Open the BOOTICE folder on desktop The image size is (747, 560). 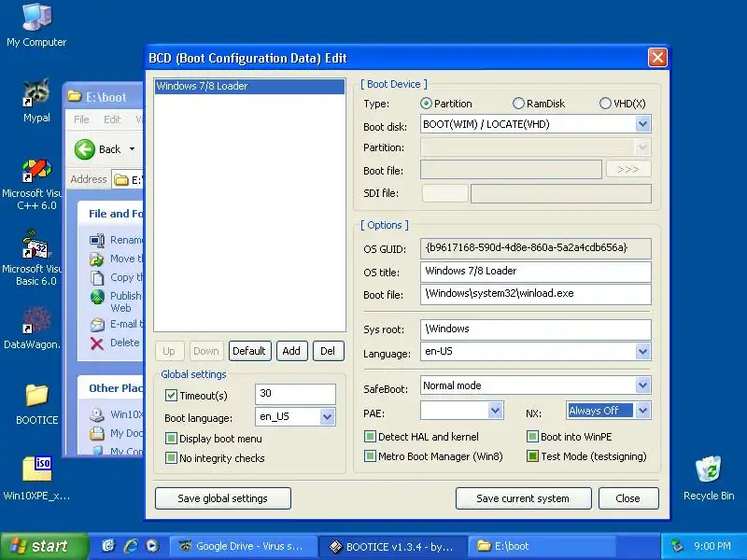(36, 395)
